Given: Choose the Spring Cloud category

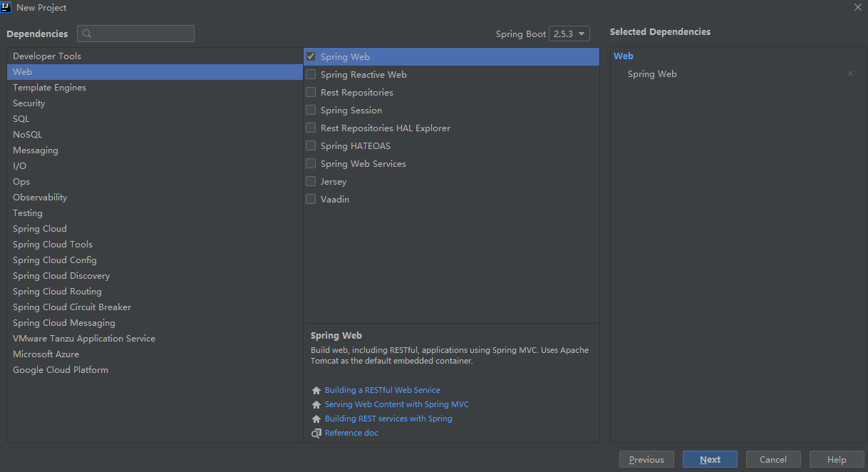Looking at the screenshot, I should point(155,229).
